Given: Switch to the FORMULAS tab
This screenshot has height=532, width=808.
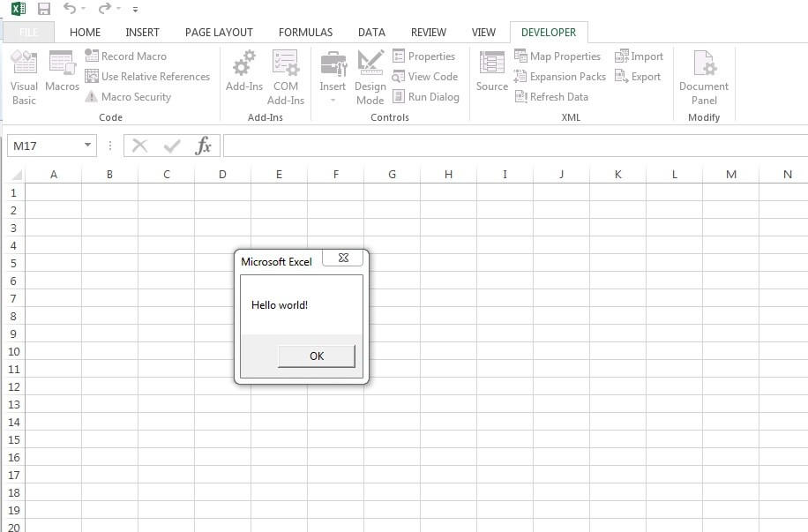Looking at the screenshot, I should (x=305, y=32).
